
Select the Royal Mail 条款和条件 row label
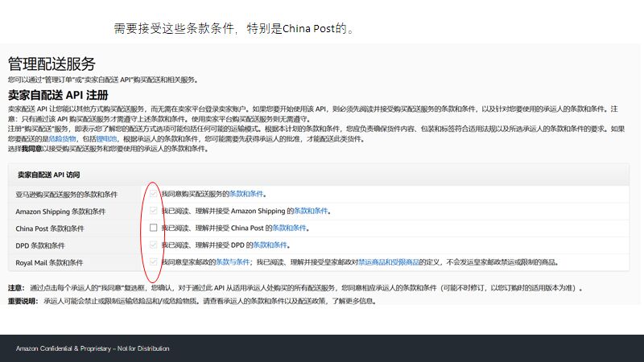coord(49,263)
